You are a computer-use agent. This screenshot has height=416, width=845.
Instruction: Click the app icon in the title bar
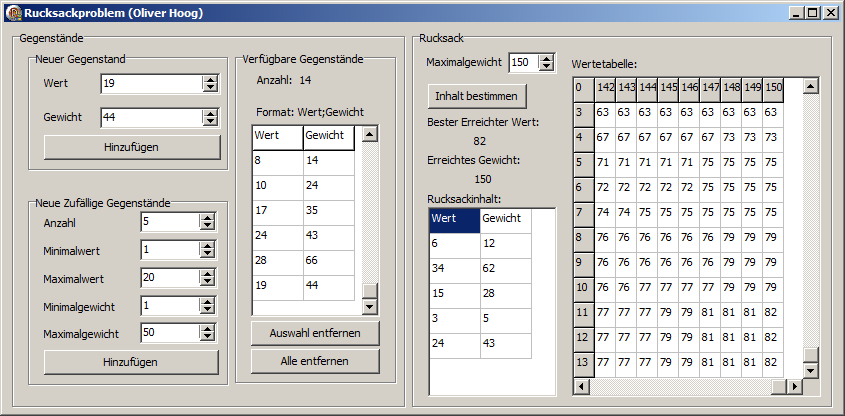coord(12,12)
